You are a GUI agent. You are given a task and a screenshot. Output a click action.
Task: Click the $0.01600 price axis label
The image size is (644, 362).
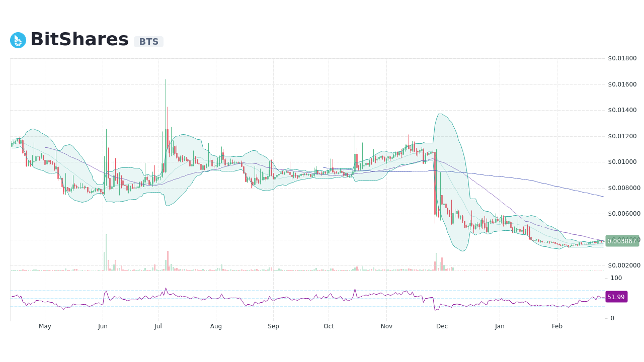click(622, 84)
